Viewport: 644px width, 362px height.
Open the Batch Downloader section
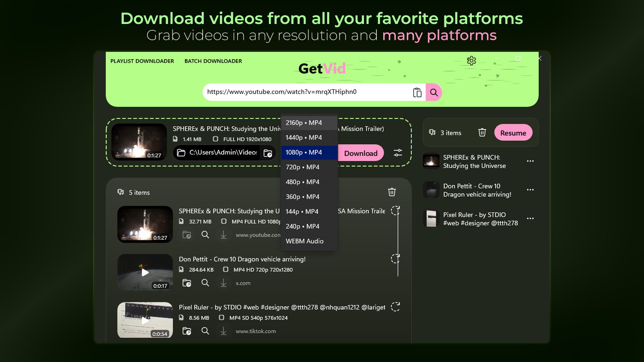click(x=213, y=61)
